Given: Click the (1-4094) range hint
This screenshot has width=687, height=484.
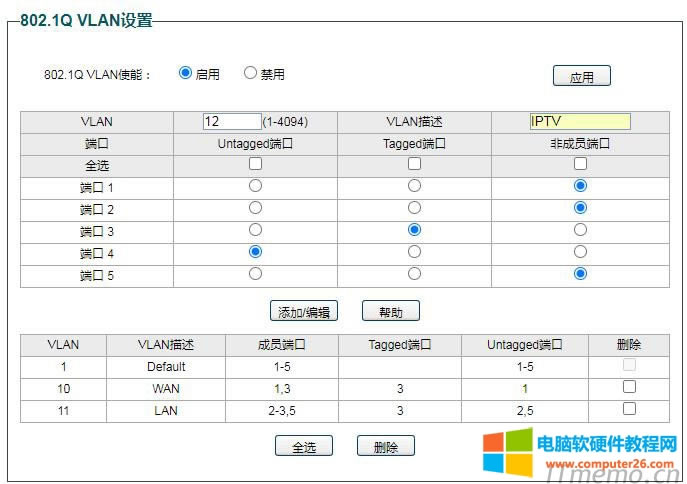Looking at the screenshot, I should click(285, 122).
